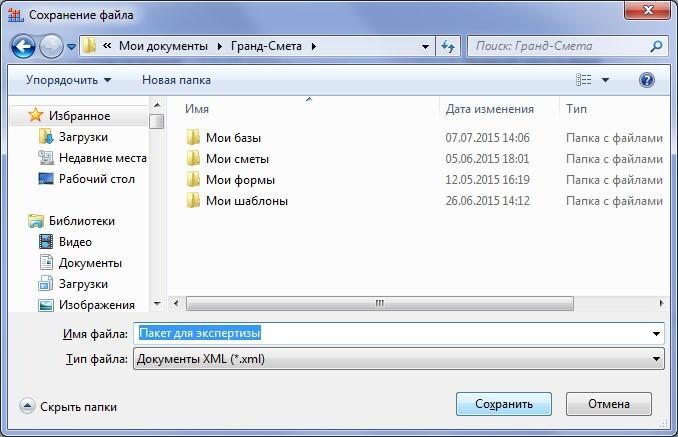Open the view options dropdown arrow

pos(605,80)
